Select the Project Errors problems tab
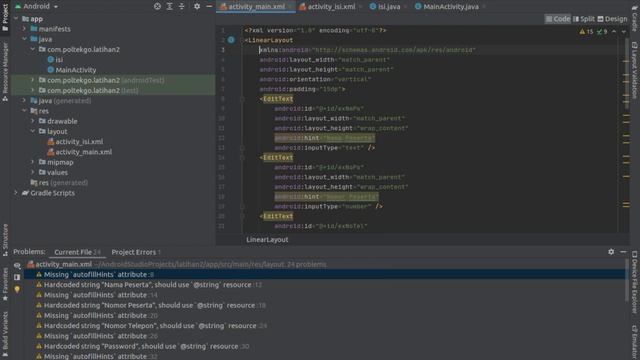Viewport: 640px width, 360px height. coord(136,252)
